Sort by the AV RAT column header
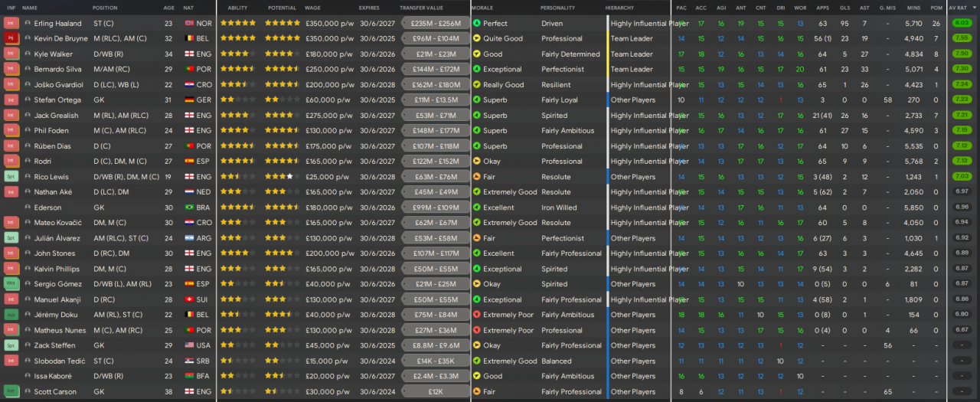This screenshot has width=980, height=402. 957,8
